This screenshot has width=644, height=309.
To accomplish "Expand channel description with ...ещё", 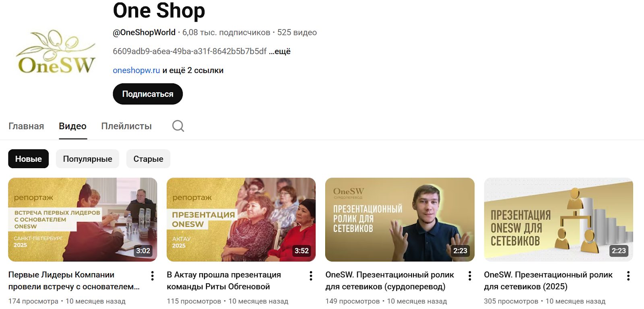I will [x=280, y=51].
